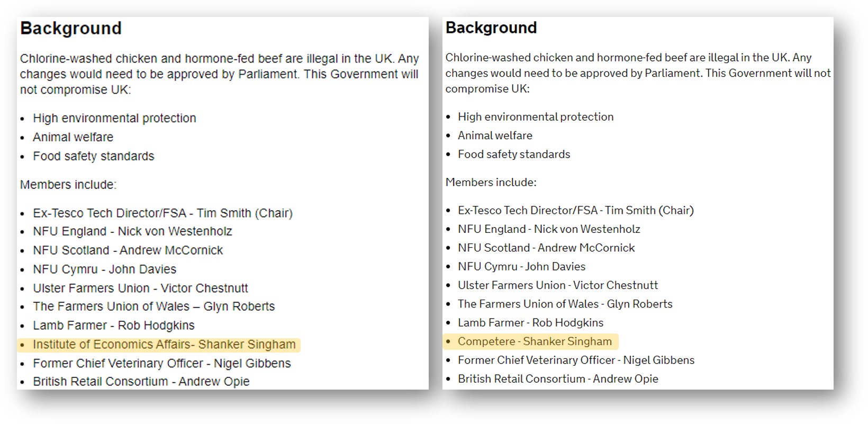Select right NFU England Nick von Westenholz
Viewport: 868px width, 424px height.
point(549,229)
